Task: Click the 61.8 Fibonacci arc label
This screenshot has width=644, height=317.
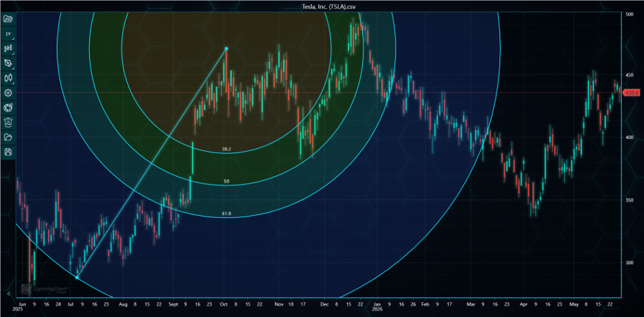Action: point(226,214)
